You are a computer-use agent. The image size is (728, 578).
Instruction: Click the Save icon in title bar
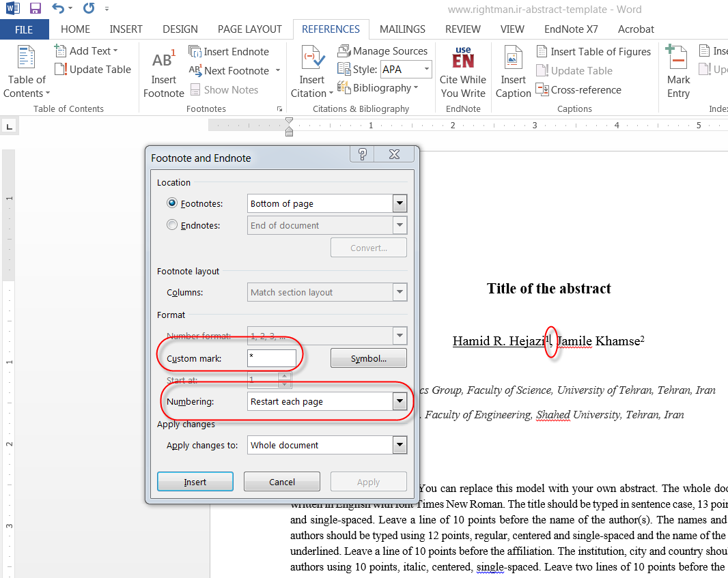tap(36, 9)
